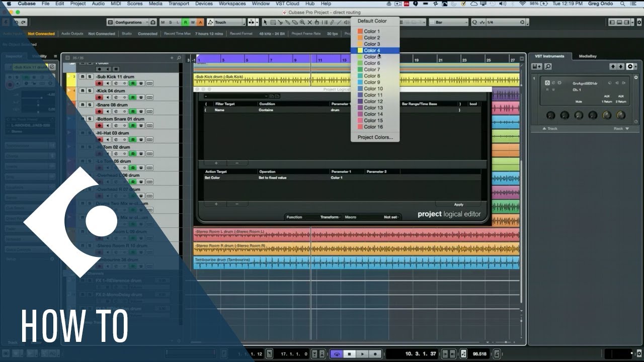Click the VST Instruments find magnifier icon
Viewport: 644px width, 362px height.
coord(548,66)
